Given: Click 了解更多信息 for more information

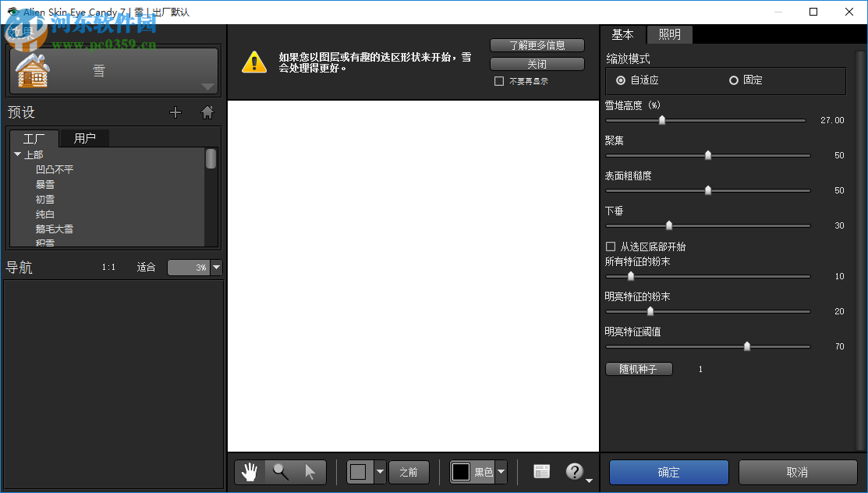Looking at the screenshot, I should pyautogui.click(x=537, y=44).
